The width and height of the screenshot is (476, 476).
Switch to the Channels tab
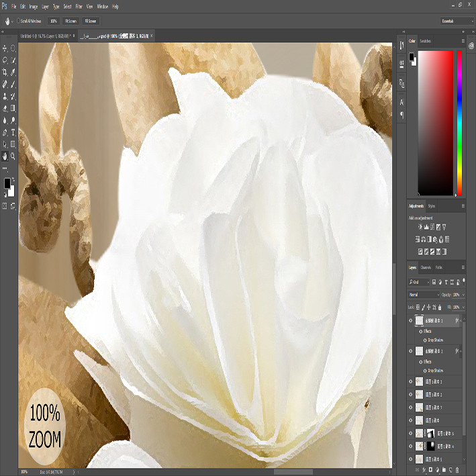coord(426,267)
